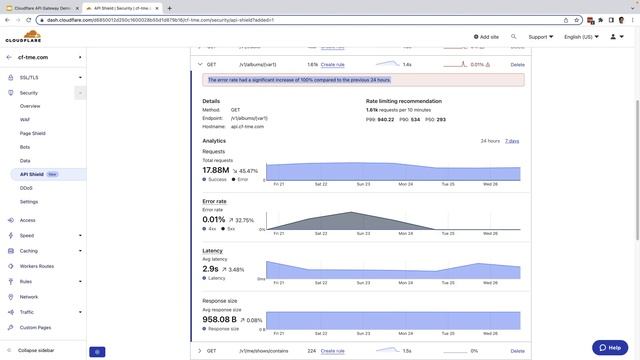The width and height of the screenshot is (640, 360).
Task: Open Security Overview page
Action: [30, 106]
